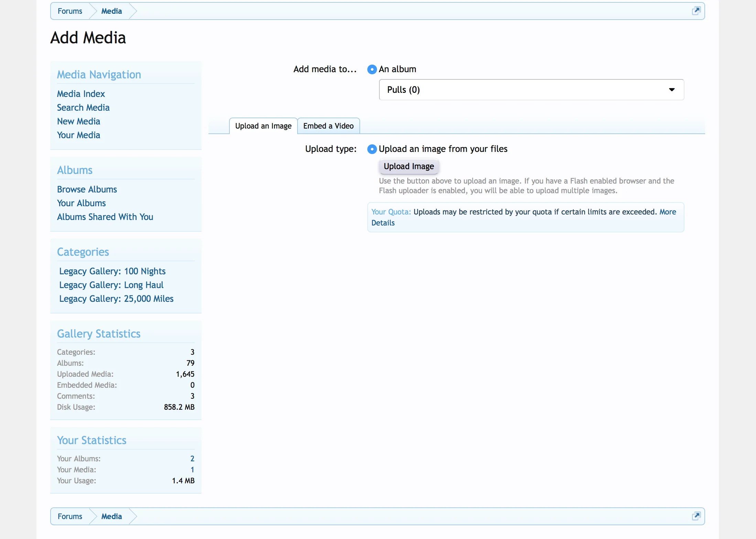This screenshot has height=539, width=756.
Task: Click the Uploaded Media value 1,645
Action: [185, 374]
